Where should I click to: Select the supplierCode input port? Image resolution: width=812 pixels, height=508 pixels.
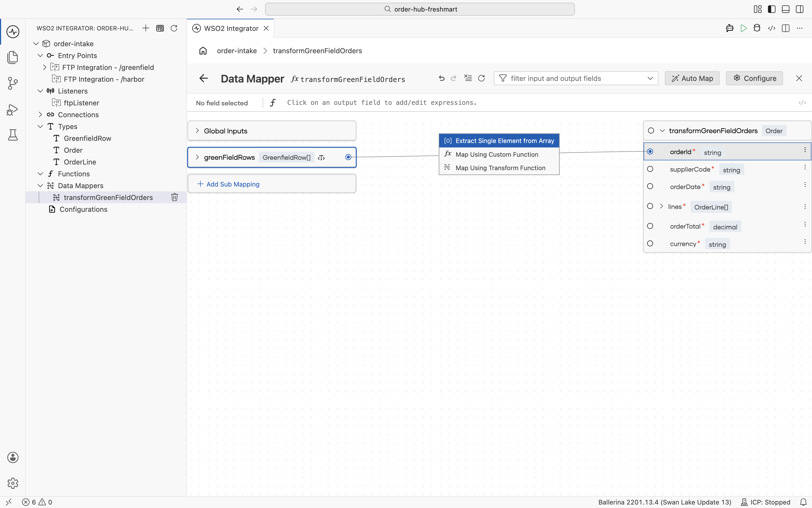(650, 169)
